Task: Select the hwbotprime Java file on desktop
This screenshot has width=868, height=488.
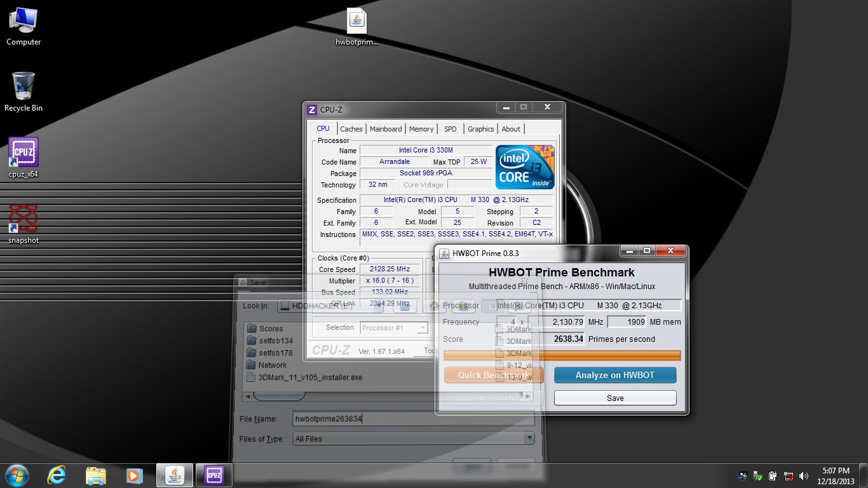Action: pos(357,27)
